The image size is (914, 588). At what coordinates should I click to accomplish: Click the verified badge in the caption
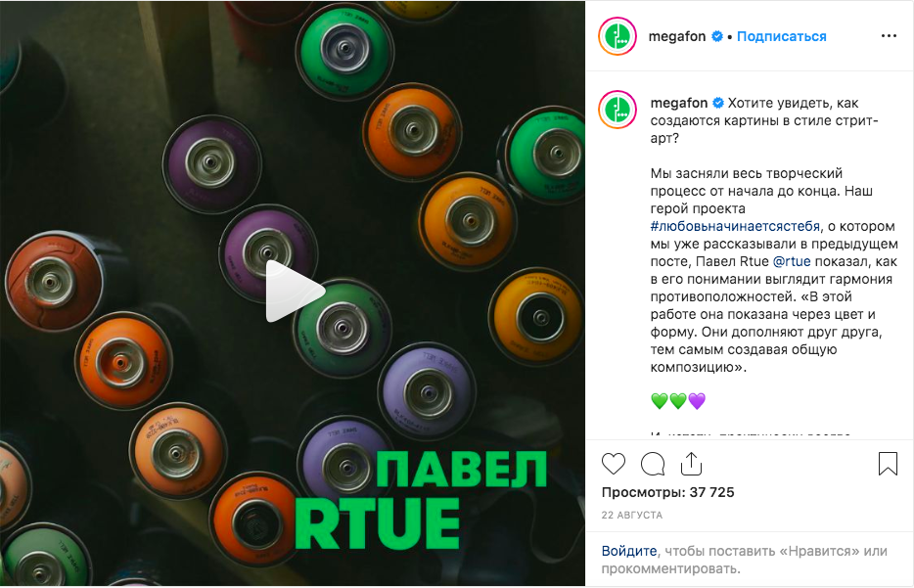point(718,103)
